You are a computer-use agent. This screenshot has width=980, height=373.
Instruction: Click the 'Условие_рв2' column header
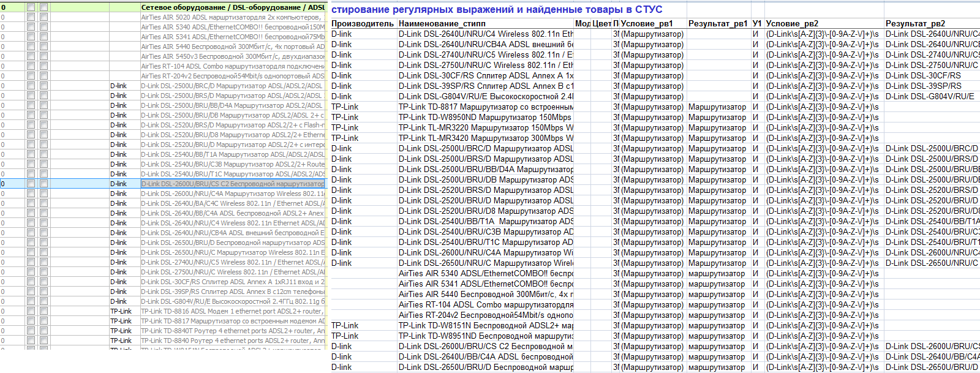(x=792, y=23)
